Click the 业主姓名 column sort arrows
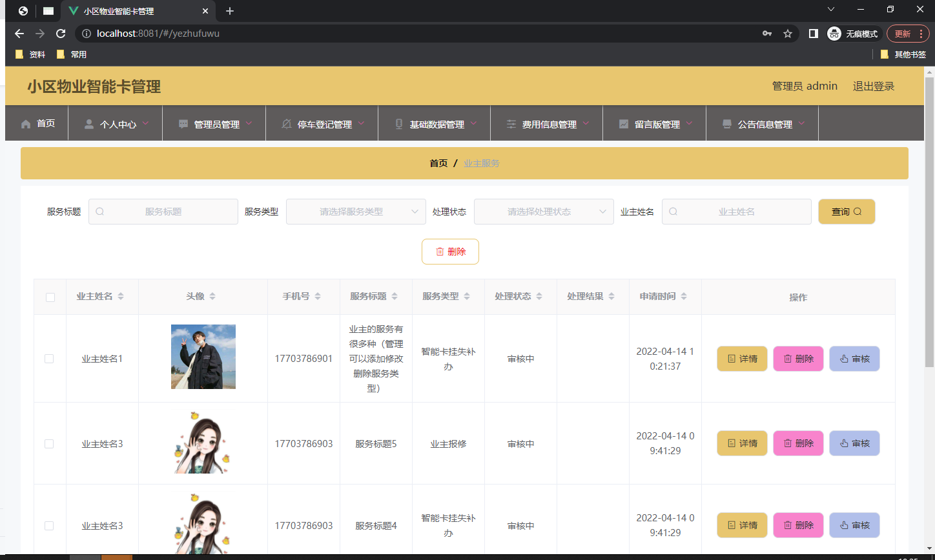Screen dimensions: 935x560 pos(121,296)
